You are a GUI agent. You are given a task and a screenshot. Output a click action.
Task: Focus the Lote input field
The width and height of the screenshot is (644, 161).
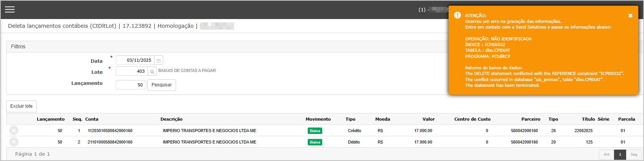(x=132, y=71)
